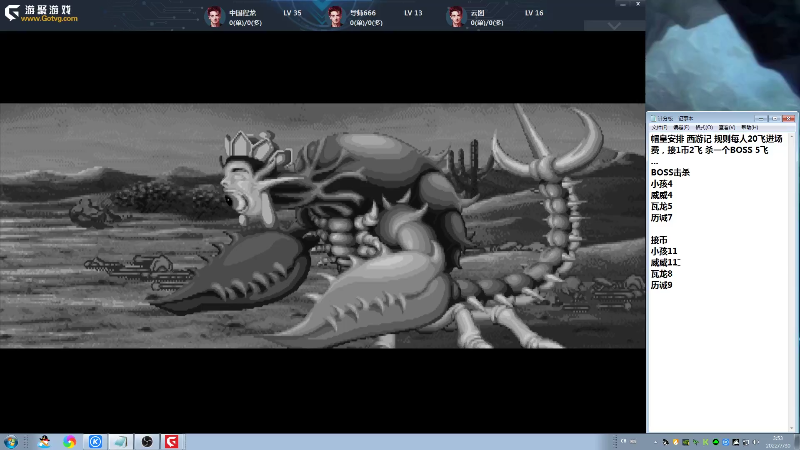
Task: Open the red Gotvg taskbar icon
Action: 171,442
